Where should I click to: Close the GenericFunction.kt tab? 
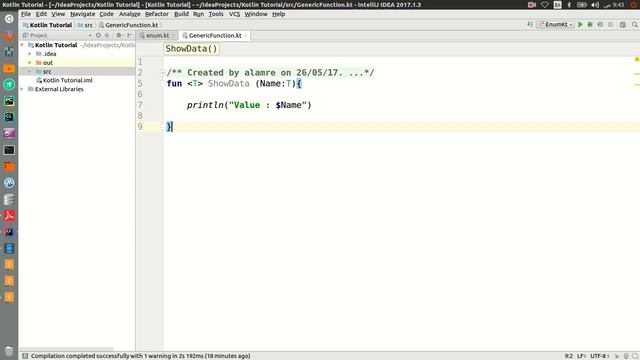(246, 36)
